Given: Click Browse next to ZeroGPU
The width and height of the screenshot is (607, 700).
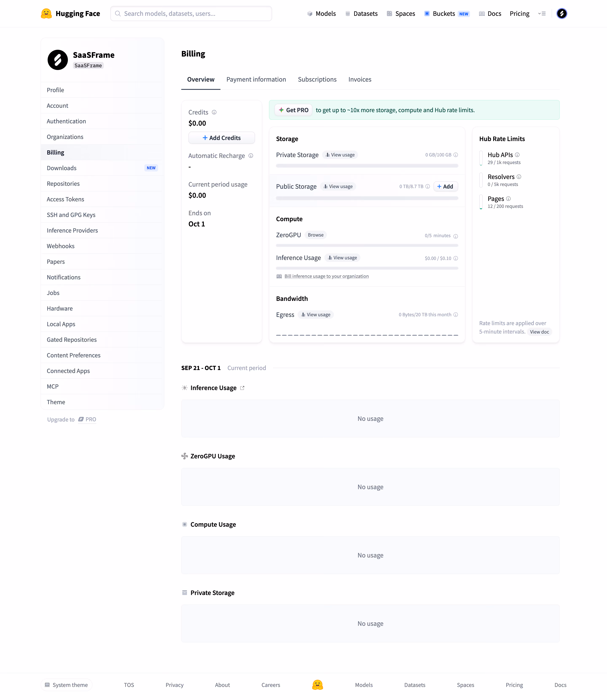Looking at the screenshot, I should pos(316,235).
